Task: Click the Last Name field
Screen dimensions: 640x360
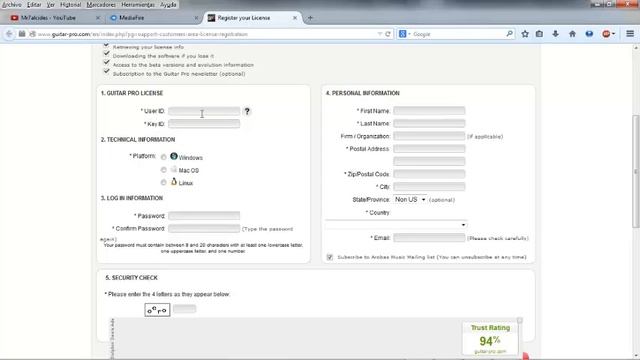Action: (429, 123)
